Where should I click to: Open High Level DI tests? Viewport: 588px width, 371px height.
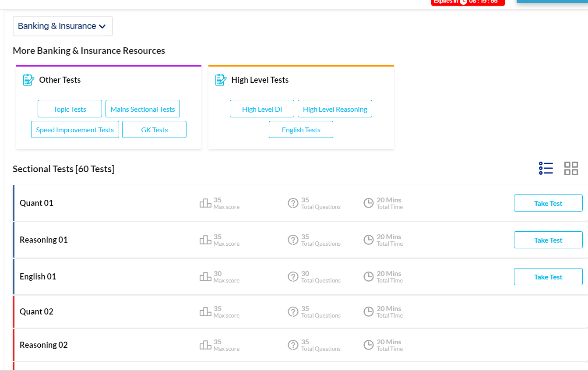coord(262,109)
